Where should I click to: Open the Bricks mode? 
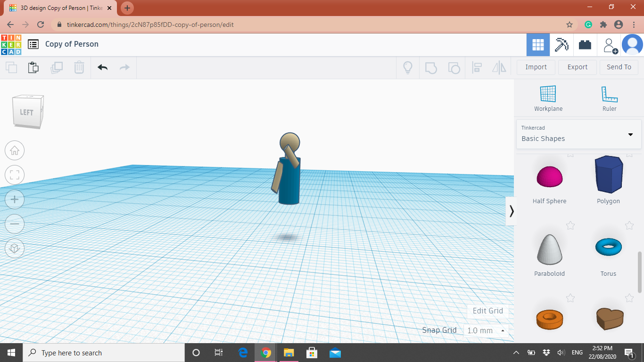click(x=585, y=45)
